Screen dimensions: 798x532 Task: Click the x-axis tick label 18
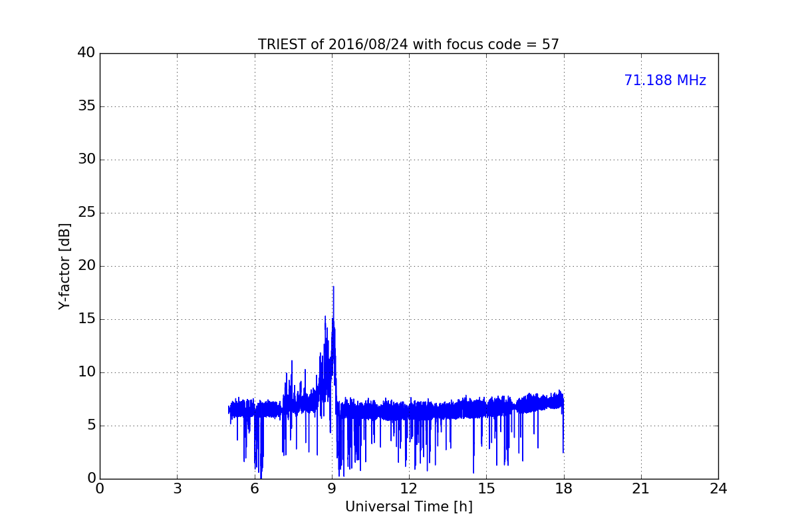[564, 489]
